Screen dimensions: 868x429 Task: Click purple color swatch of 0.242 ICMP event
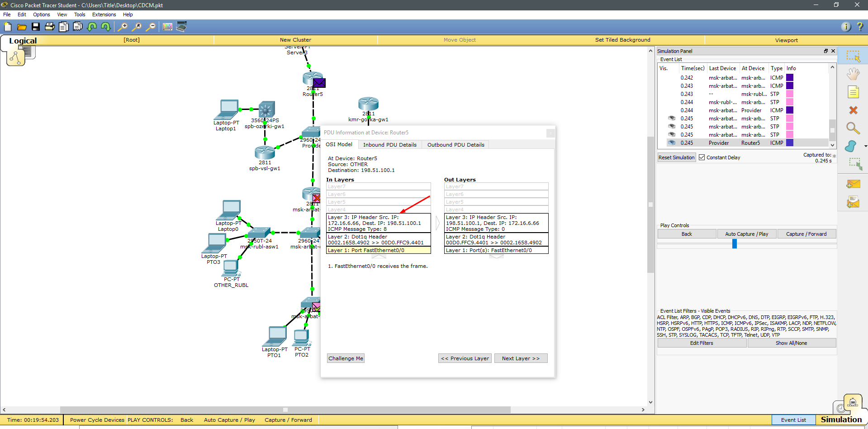790,77
